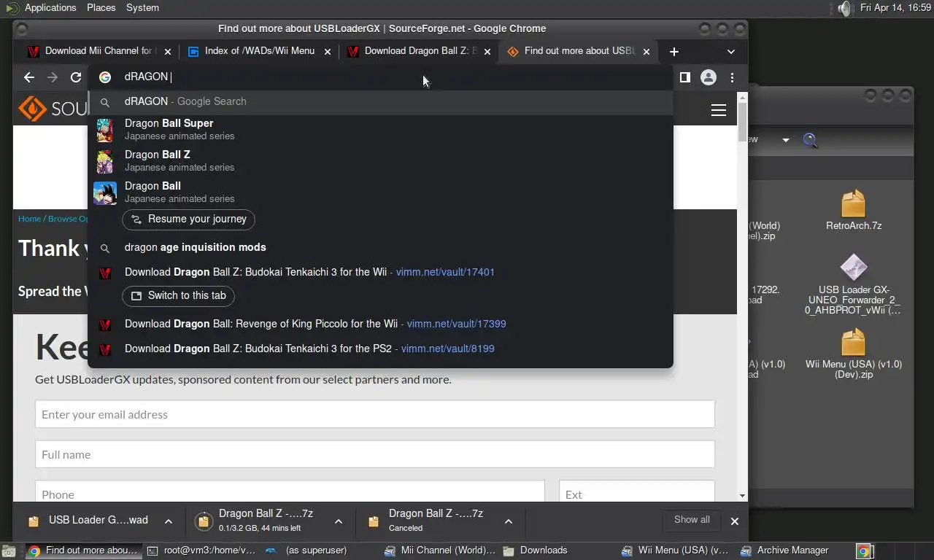
Task: Click the Phone input field
Action: point(290,491)
